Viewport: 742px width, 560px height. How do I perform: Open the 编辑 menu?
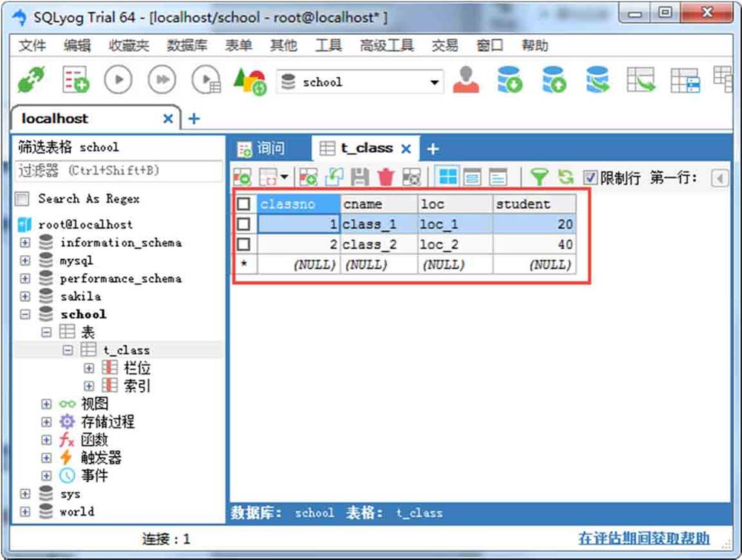coord(77,45)
